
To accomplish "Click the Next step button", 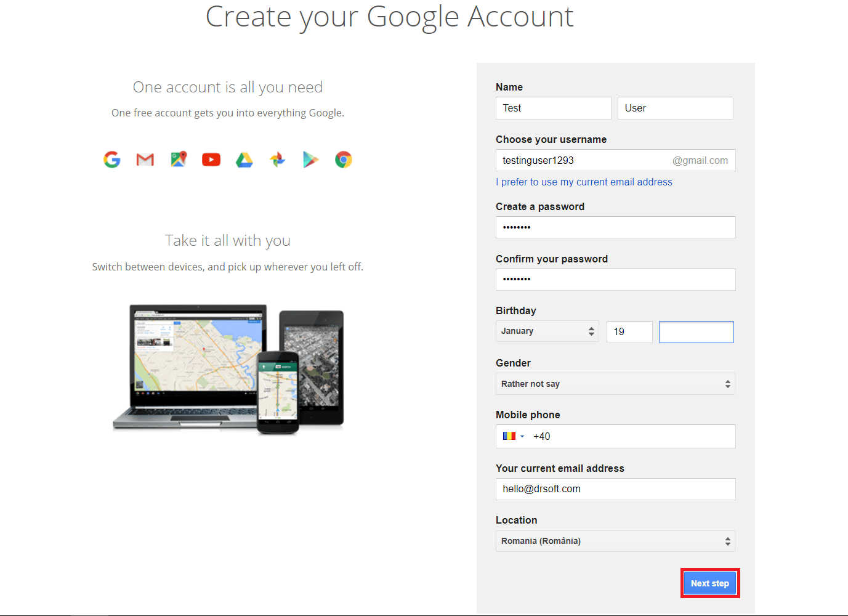I will pos(710,583).
